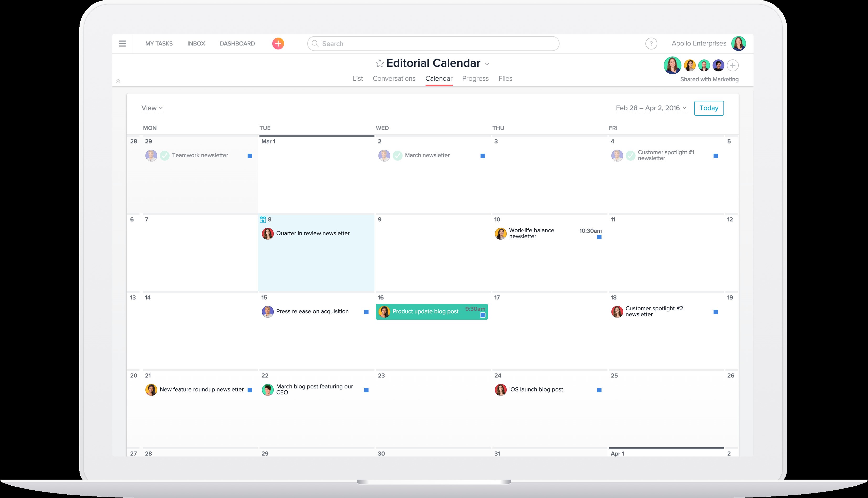Check off Customer spotlight #1 newsletter
The height and width of the screenshot is (498, 868).
[x=630, y=155]
